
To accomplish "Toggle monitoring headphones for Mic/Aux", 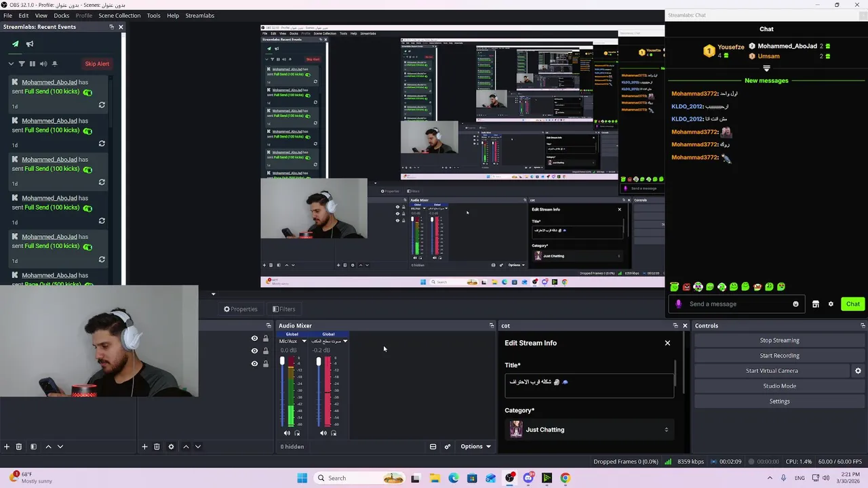I will coord(297,433).
